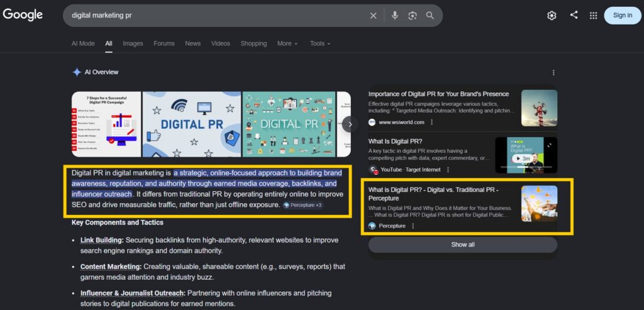Submit search with magnifying glass icon
Image resolution: width=644 pixels, height=310 pixels.
[x=430, y=16]
